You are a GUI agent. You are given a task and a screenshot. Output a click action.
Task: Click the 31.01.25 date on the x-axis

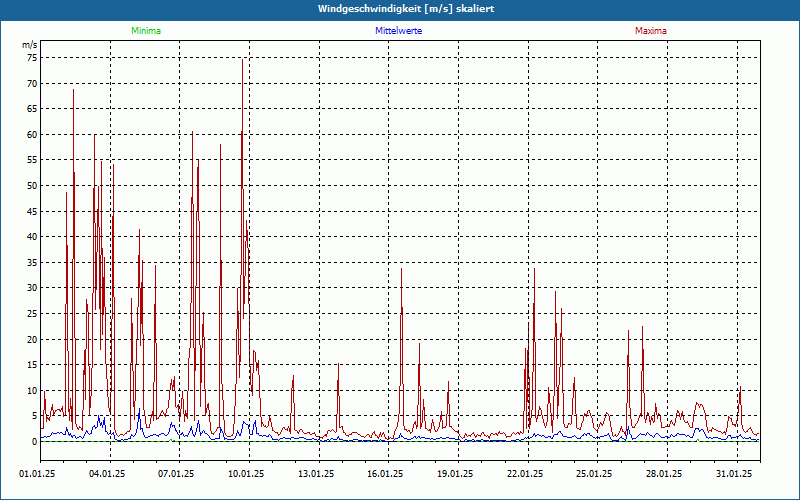pos(734,474)
